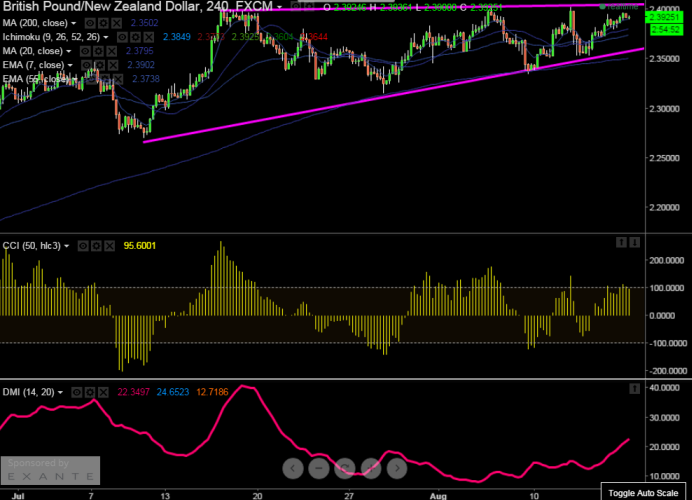Click the countdown timer label 2:54:52
Screen dimensions: 692x500
click(x=666, y=30)
